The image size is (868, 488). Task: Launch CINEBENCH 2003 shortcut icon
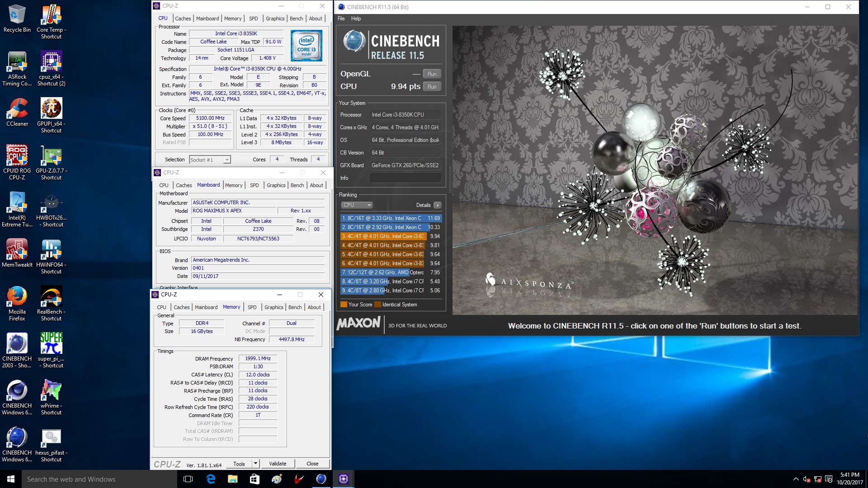point(17,351)
